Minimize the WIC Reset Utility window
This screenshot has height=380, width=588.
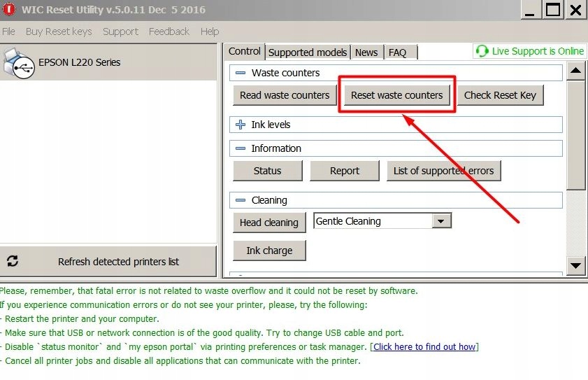530,10
